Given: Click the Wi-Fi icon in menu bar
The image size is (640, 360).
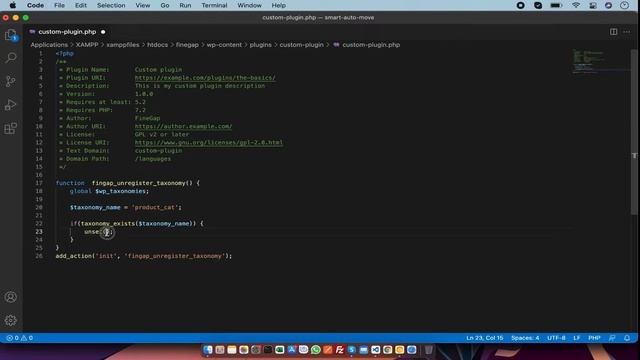Looking at the screenshot, I should coord(576,5).
